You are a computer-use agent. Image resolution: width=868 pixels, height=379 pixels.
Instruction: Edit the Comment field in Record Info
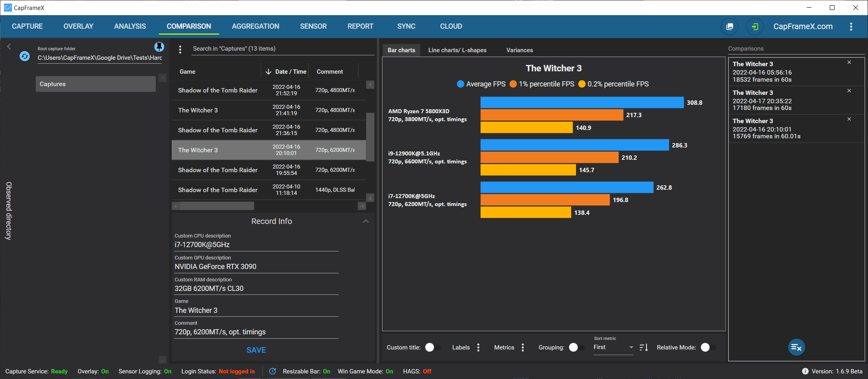pos(256,332)
